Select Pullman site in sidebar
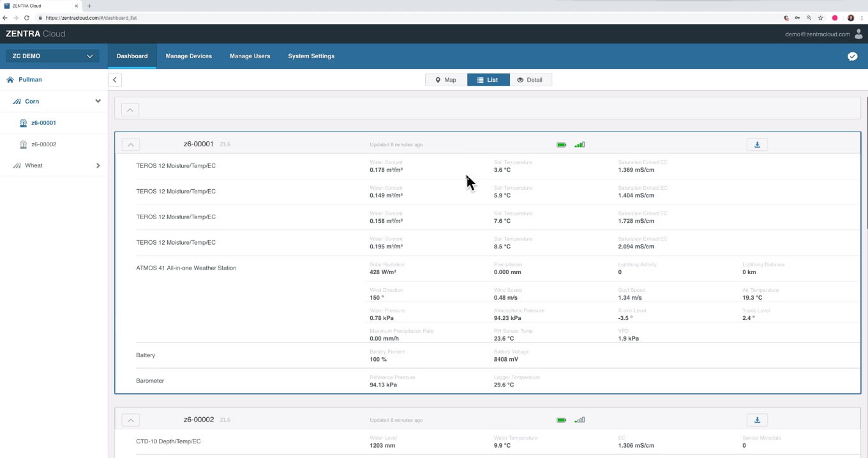Screen dimensions: 868x458 30,80
